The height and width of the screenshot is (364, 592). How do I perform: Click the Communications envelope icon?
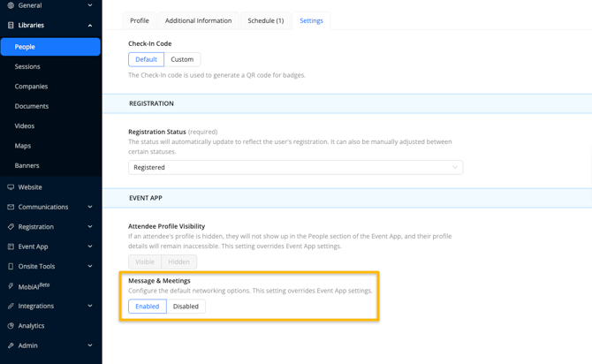click(11, 207)
